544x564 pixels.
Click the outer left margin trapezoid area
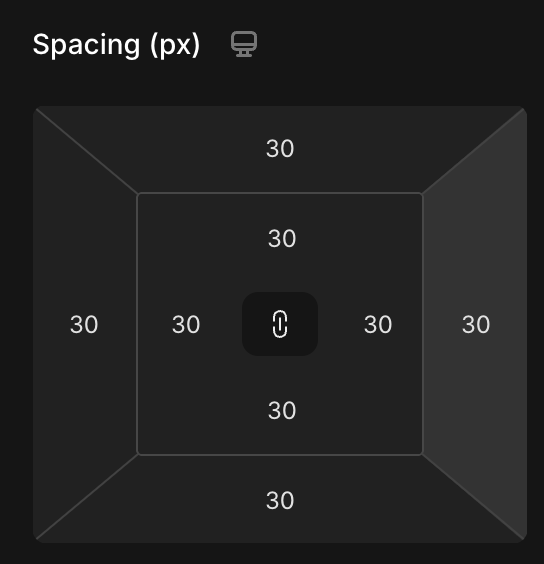coord(85,324)
